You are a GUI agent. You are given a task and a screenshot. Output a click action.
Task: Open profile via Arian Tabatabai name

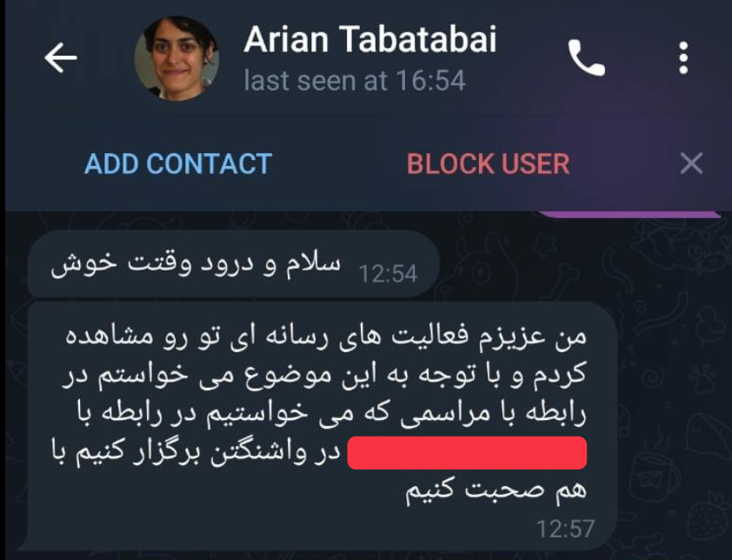pyautogui.click(x=369, y=39)
